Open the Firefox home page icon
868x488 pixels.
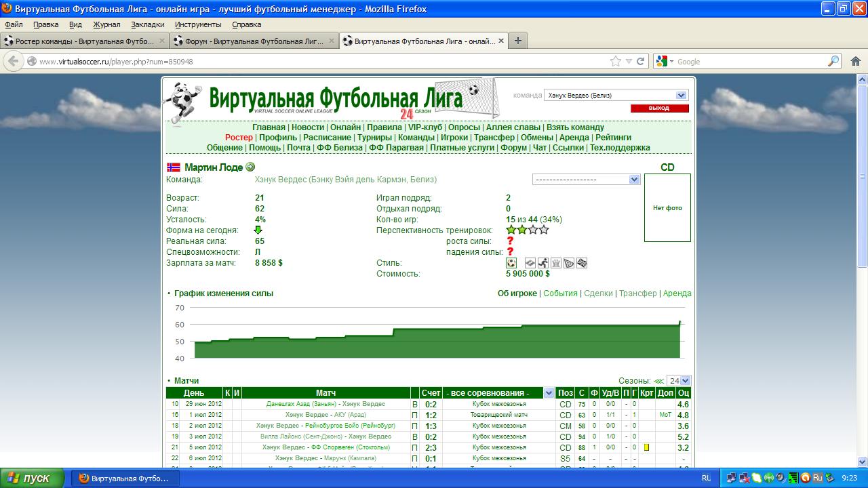856,61
